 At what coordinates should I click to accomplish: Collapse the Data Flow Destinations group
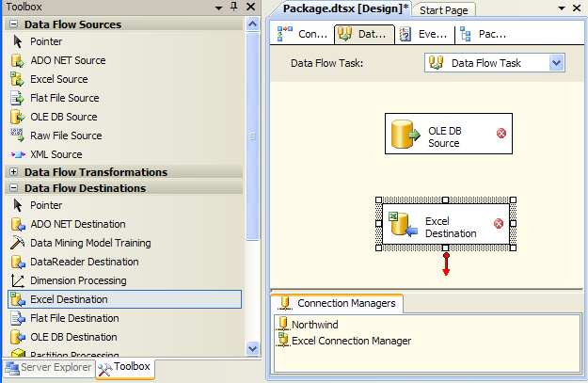pyautogui.click(x=13, y=187)
